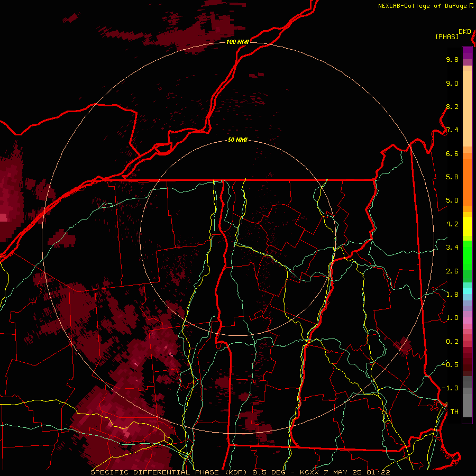
Task: Pick the pink legend segment near 1.0
Action: [467, 321]
